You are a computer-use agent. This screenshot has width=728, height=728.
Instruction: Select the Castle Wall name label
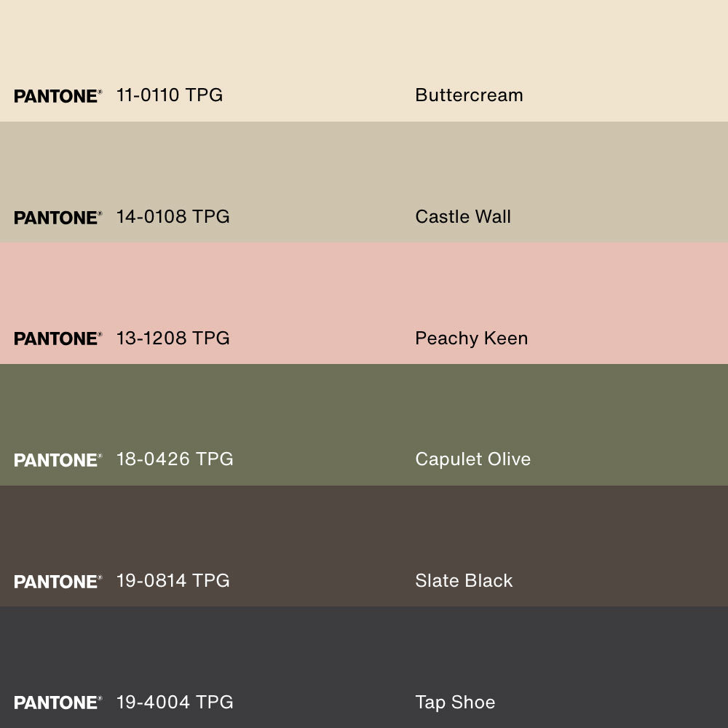463,217
